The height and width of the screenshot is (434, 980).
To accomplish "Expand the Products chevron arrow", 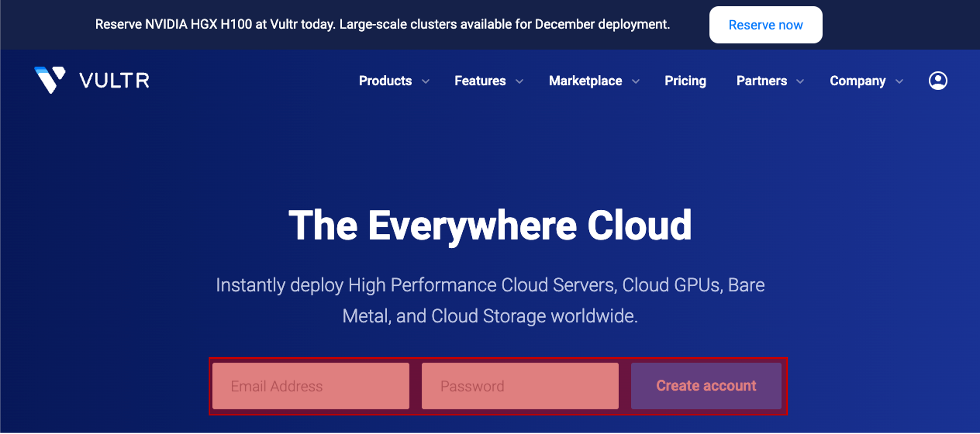I will pos(426,81).
